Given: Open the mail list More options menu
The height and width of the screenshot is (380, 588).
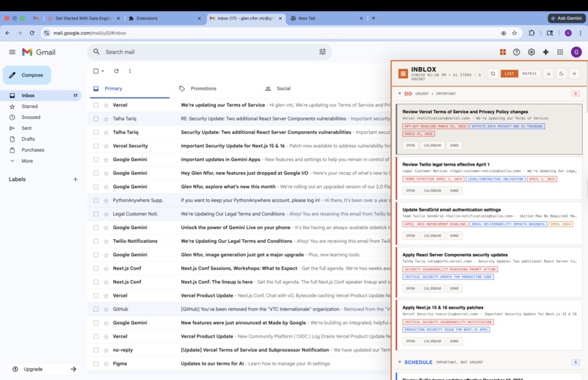Looking at the screenshot, I should tap(130, 71).
